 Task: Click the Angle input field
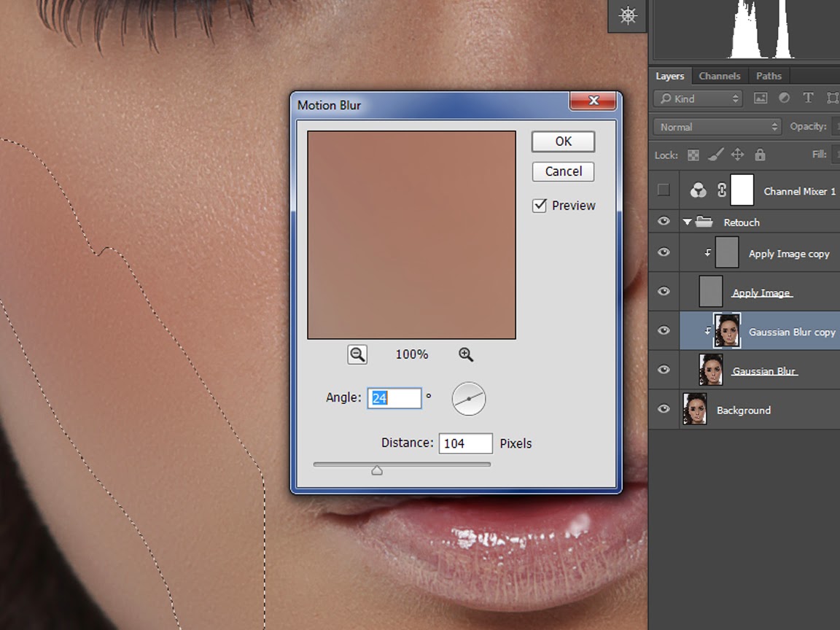[394, 398]
